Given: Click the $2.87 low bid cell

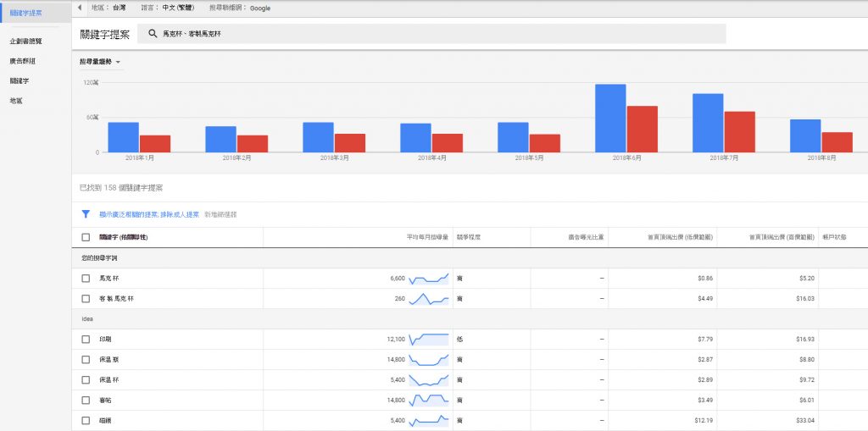Looking at the screenshot, I should click(705, 360).
